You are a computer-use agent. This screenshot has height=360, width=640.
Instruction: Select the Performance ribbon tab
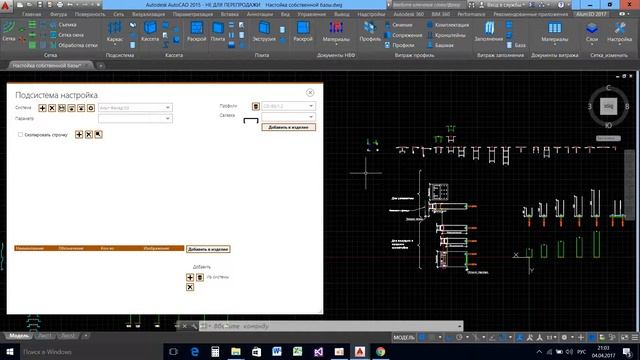(471, 14)
